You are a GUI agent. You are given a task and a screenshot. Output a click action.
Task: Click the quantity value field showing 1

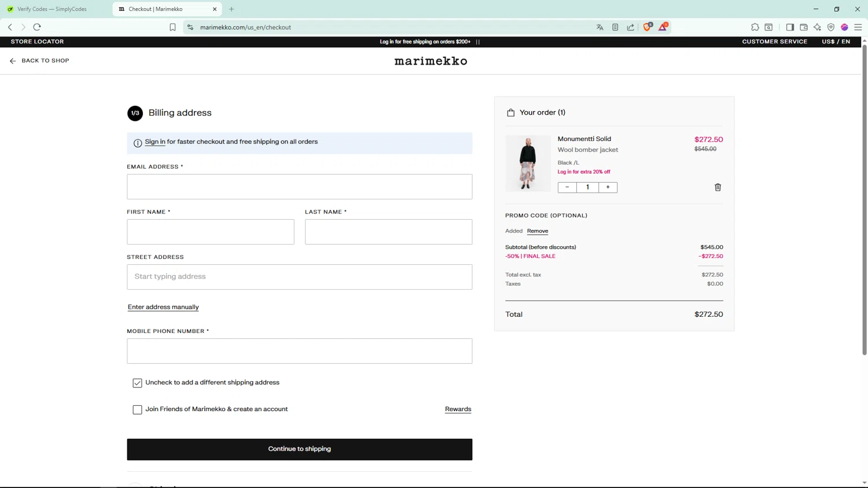(x=587, y=187)
